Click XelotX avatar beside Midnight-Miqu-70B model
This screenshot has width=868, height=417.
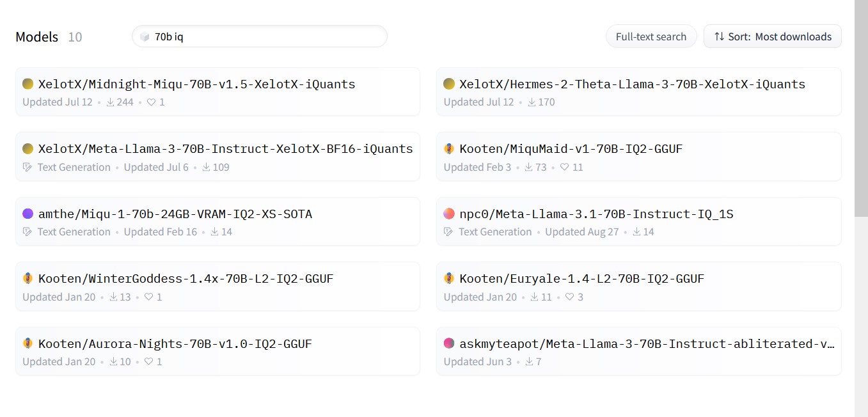point(28,84)
